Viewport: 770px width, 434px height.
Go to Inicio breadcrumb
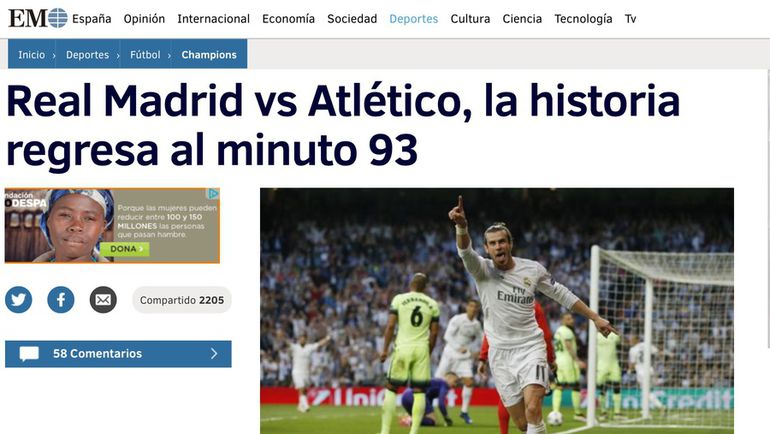tap(31, 54)
